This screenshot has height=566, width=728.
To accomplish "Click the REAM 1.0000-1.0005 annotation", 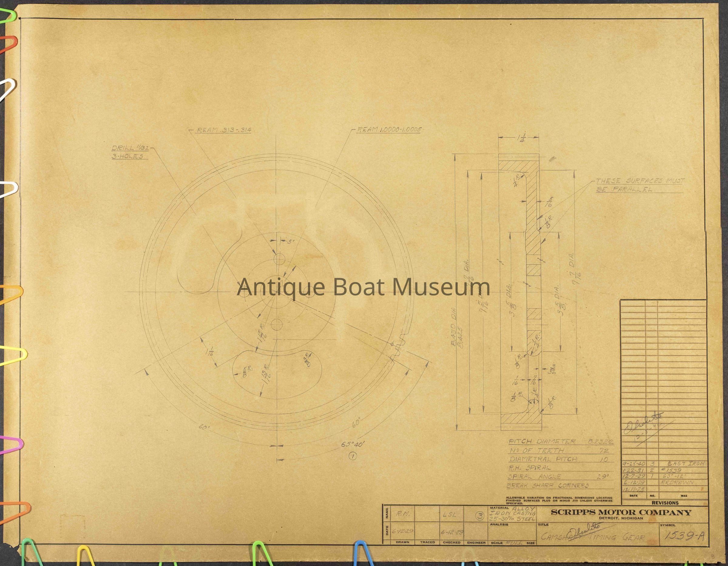I will tap(389, 130).
